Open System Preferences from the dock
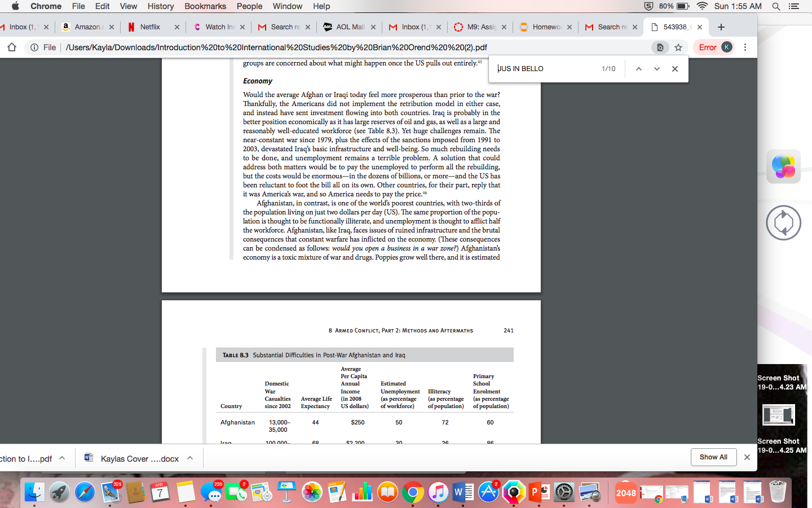 564,492
